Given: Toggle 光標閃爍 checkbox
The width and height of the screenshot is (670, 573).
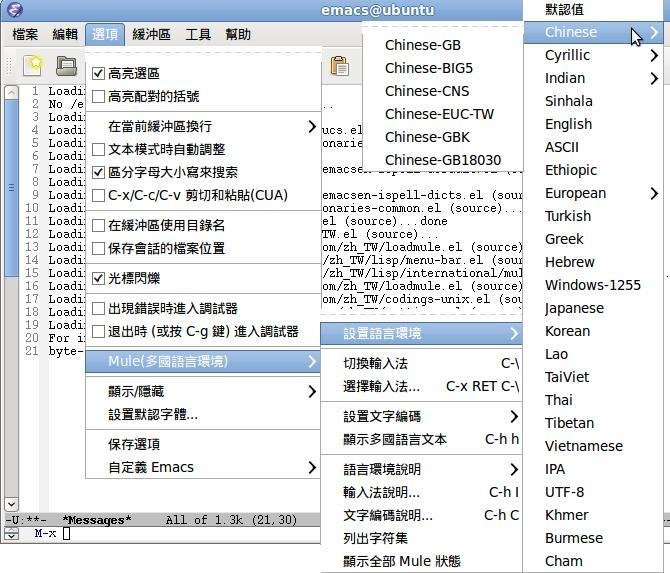Looking at the screenshot, I should [98, 279].
